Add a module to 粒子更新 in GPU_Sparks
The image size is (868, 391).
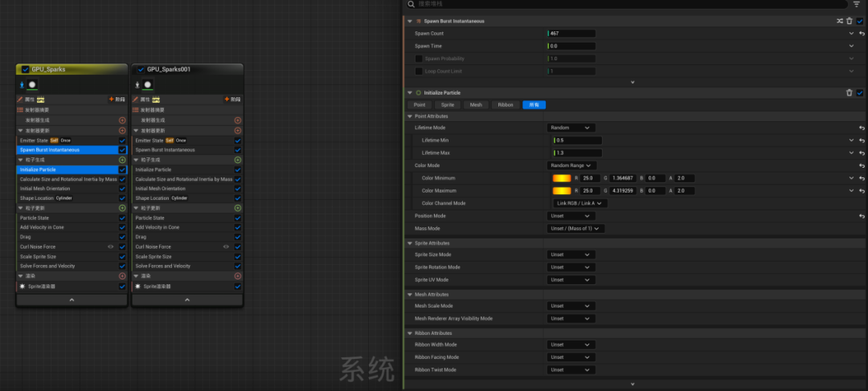tap(122, 208)
